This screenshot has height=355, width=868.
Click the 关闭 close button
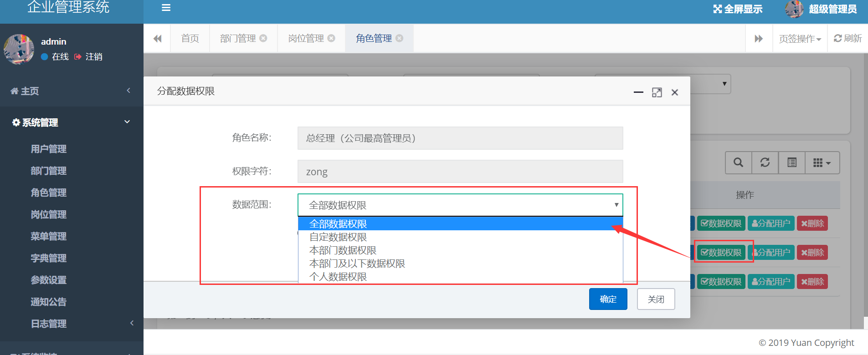656,299
